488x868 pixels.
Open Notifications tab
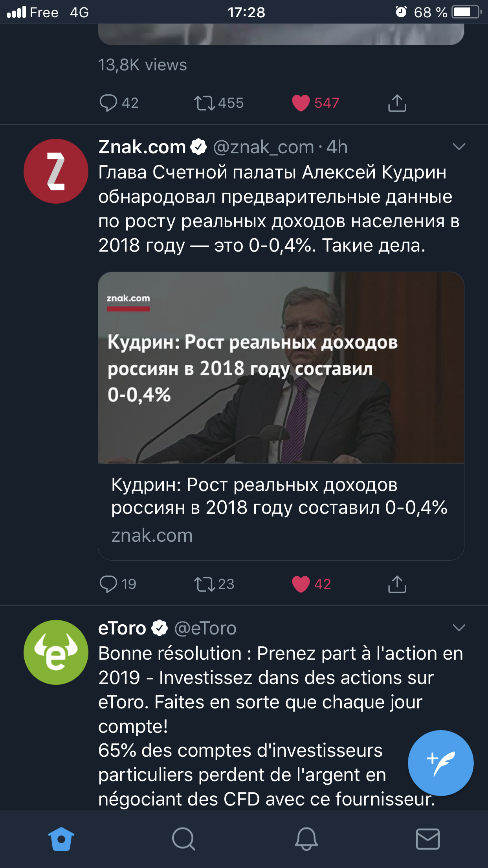point(306,839)
